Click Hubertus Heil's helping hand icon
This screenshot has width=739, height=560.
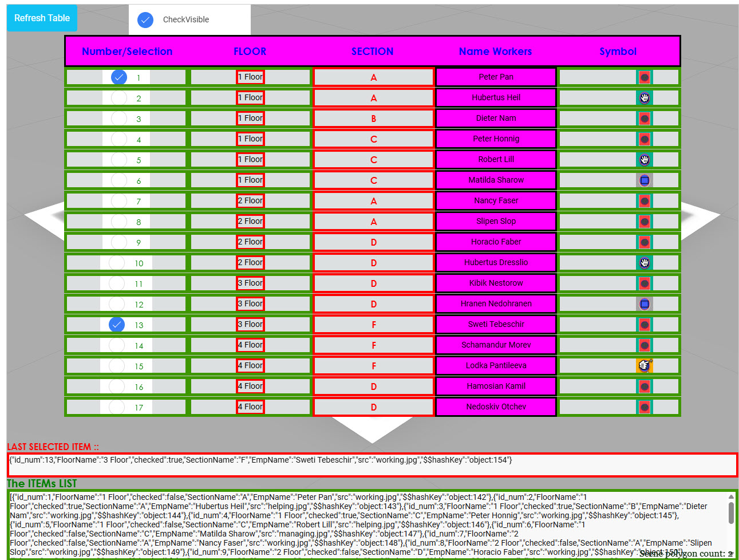[645, 97]
